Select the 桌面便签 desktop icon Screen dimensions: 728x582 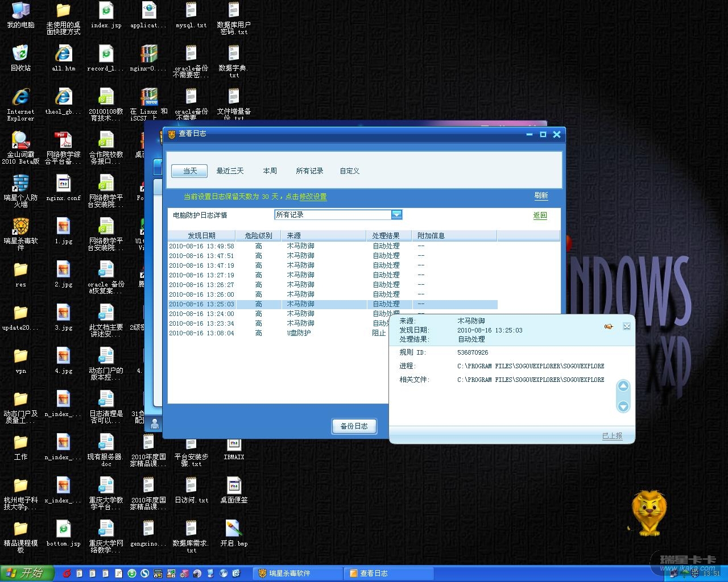234,490
